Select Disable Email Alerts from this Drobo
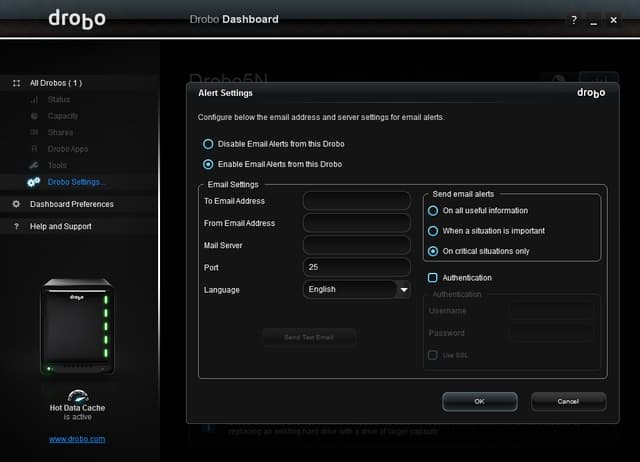The width and height of the screenshot is (640, 462). [208, 144]
